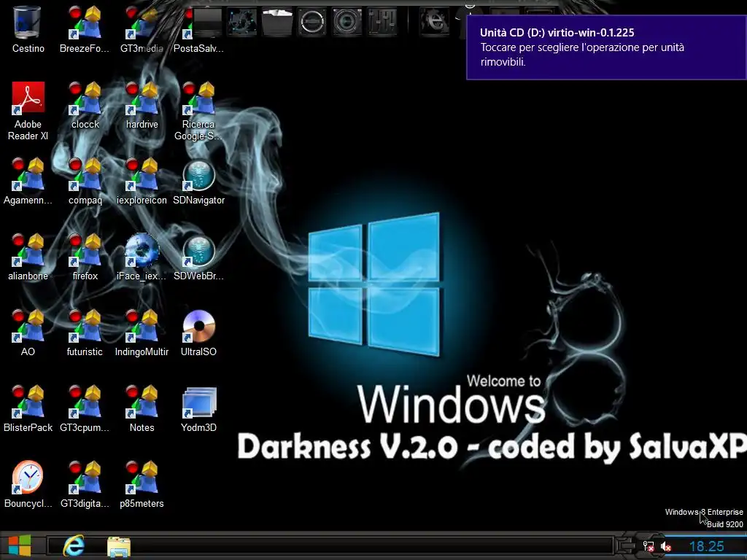
Task: Open the folder icon in top dock
Action: [x=277, y=21]
